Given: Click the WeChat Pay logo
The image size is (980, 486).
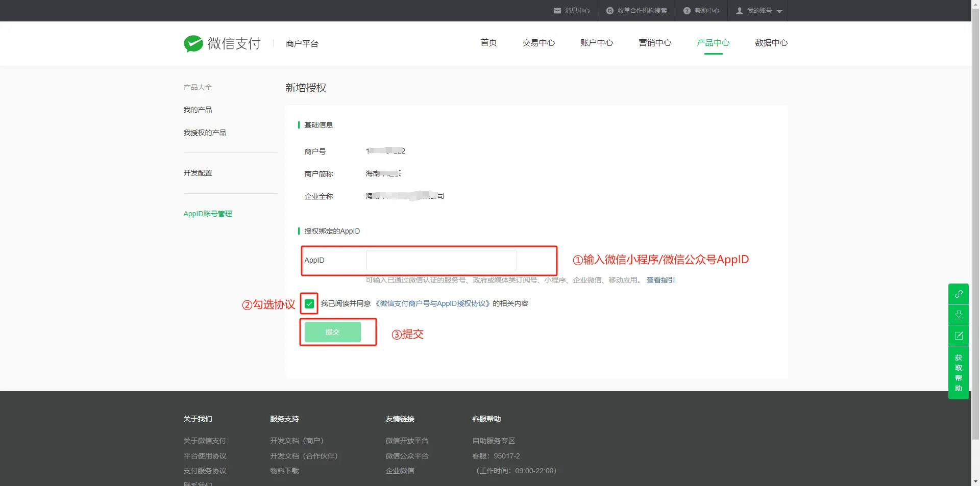Looking at the screenshot, I should pyautogui.click(x=222, y=44).
